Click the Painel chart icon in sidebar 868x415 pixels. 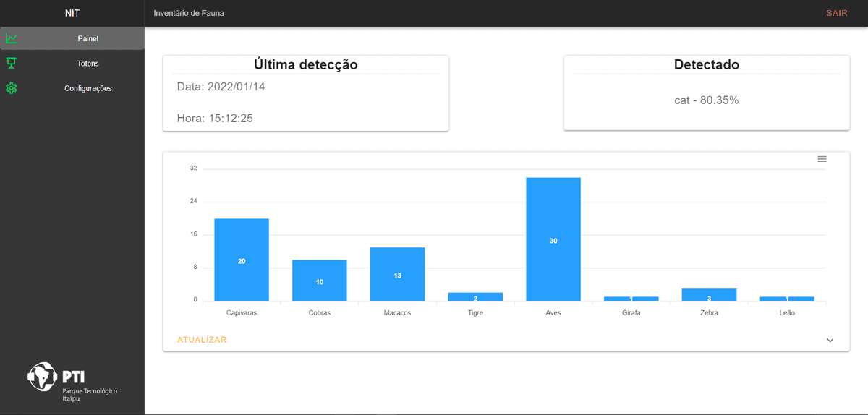(x=12, y=38)
